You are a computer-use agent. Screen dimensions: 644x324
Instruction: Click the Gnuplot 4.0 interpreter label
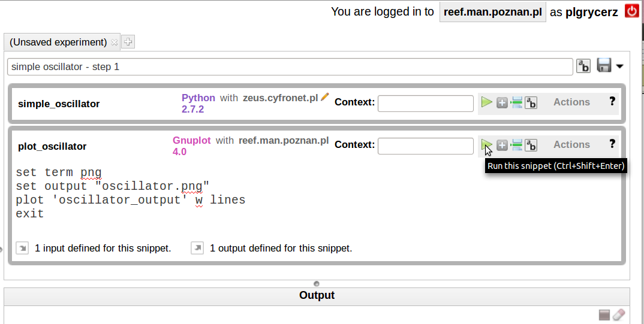point(191,146)
